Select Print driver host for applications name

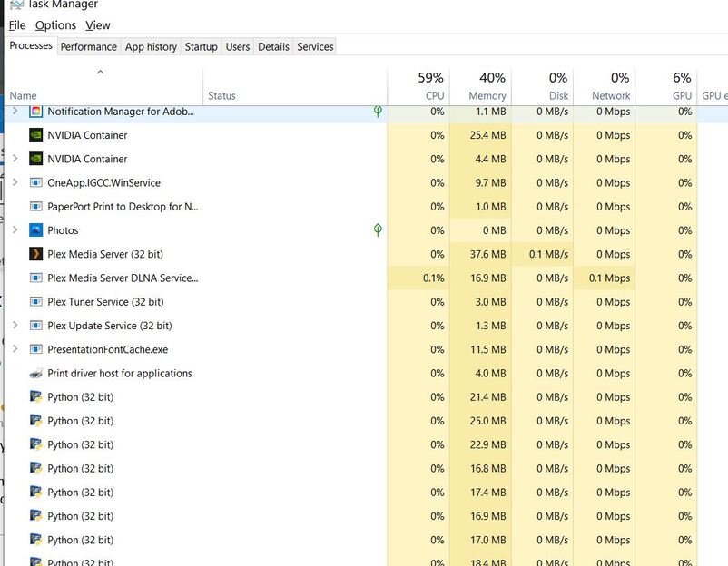click(120, 373)
